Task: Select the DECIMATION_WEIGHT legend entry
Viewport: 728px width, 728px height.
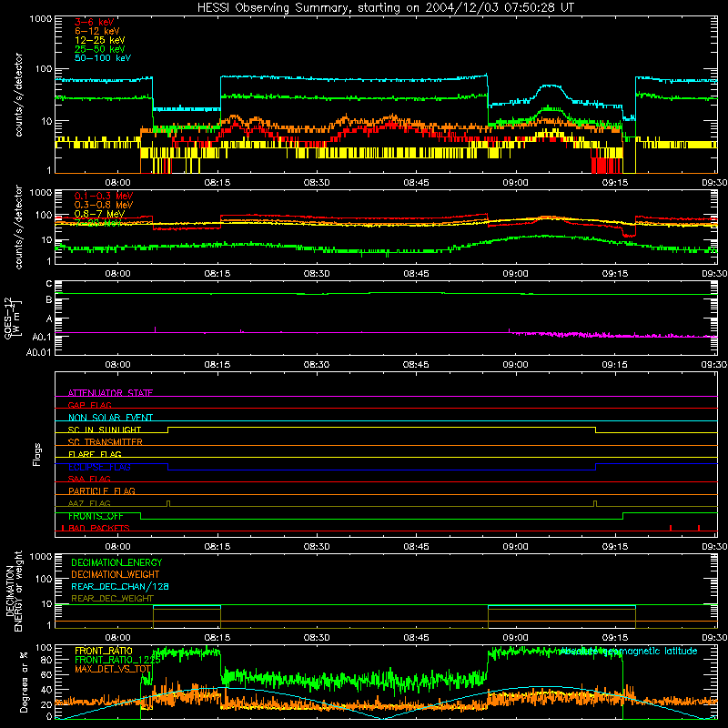Action: point(116,574)
